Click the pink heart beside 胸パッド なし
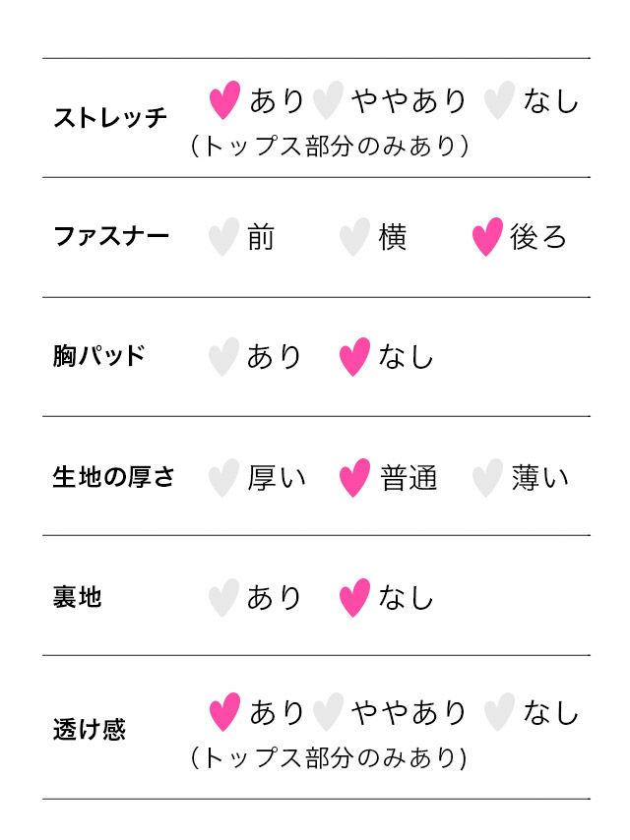Image resolution: width=630 pixels, height=840 pixels. 354,357
